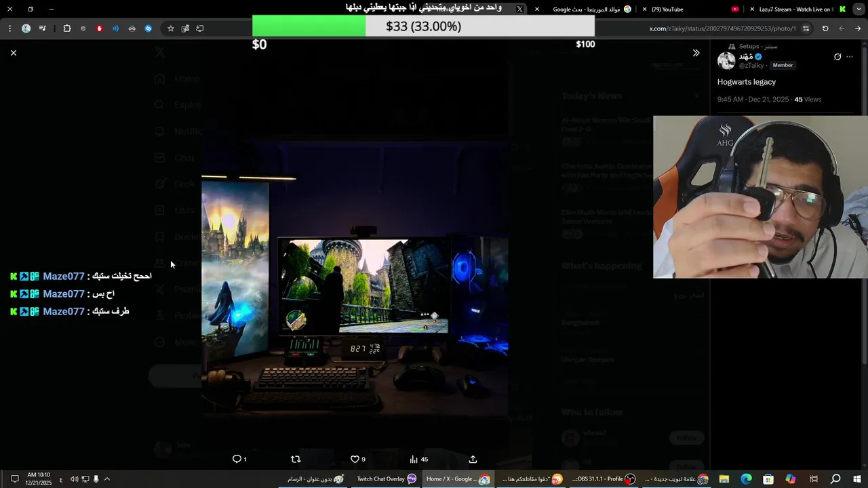The height and width of the screenshot is (488, 868).
Task: Close the photo viewer with the X
Action: (14, 53)
